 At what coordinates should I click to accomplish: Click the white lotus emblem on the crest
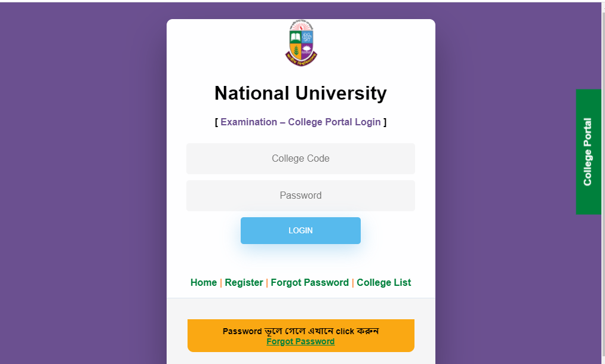click(x=307, y=50)
